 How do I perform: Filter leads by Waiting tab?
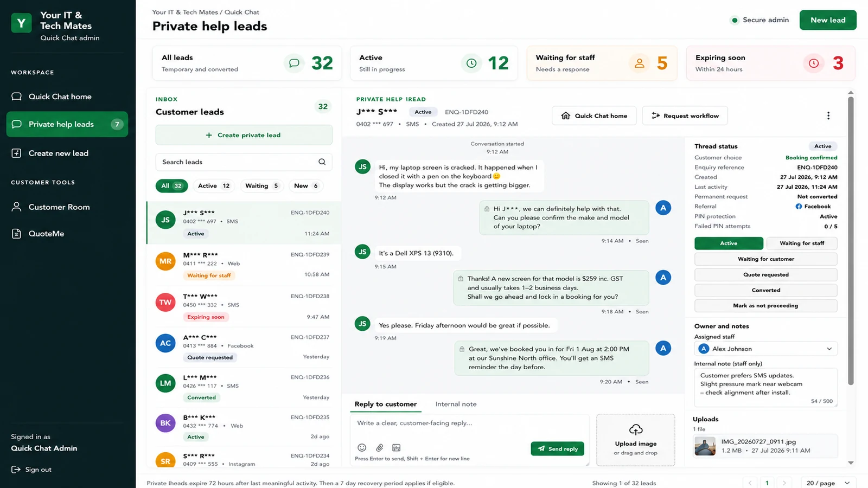pos(261,186)
